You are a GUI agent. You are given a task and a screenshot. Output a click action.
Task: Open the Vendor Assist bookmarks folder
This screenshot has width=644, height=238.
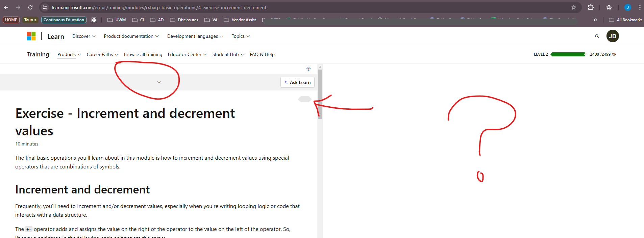point(240,20)
